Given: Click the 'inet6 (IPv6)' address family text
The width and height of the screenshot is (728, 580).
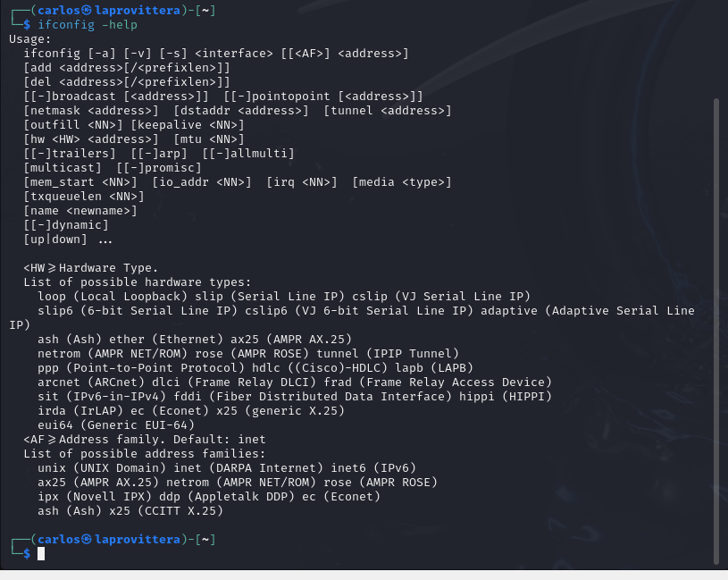Looking at the screenshot, I should click(x=373, y=467).
